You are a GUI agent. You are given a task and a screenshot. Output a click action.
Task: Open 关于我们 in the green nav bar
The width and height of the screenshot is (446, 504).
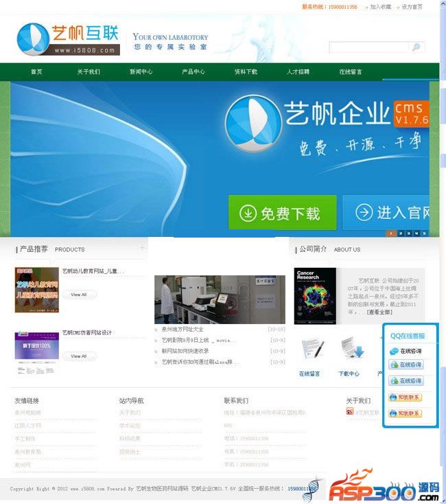tap(89, 71)
